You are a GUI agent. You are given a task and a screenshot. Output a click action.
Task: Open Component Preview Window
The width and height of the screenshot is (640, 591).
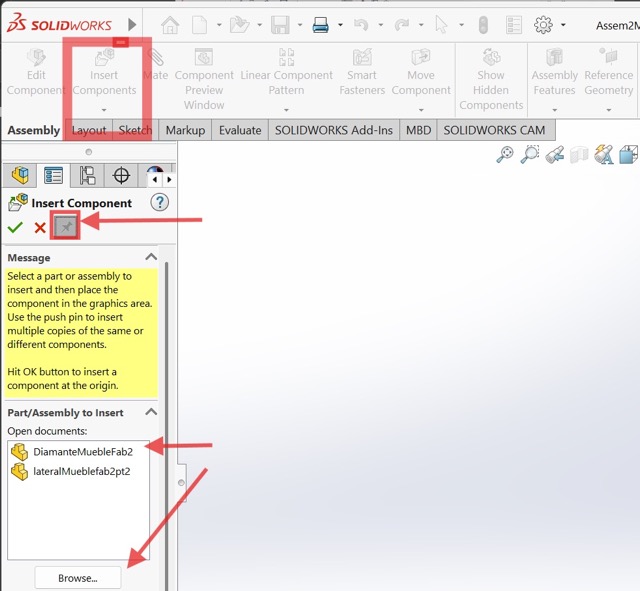(x=204, y=79)
